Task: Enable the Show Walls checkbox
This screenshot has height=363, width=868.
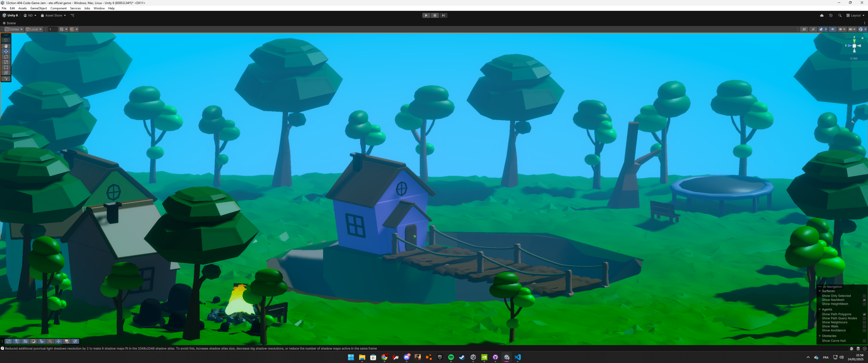Action: 864,326
